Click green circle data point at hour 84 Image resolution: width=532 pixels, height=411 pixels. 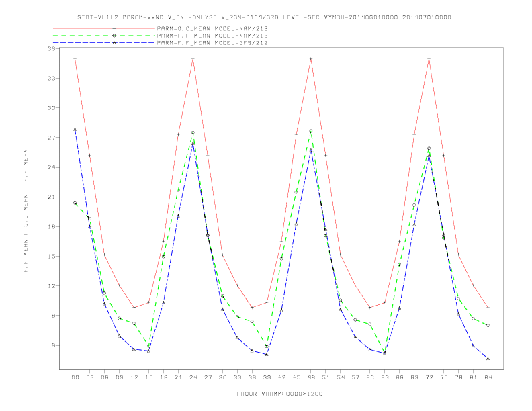tap(488, 325)
